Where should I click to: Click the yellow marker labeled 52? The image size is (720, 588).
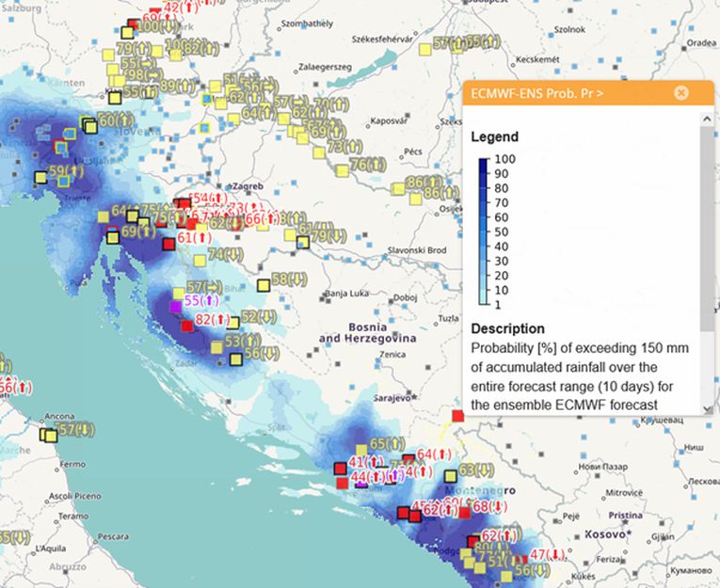232,322
